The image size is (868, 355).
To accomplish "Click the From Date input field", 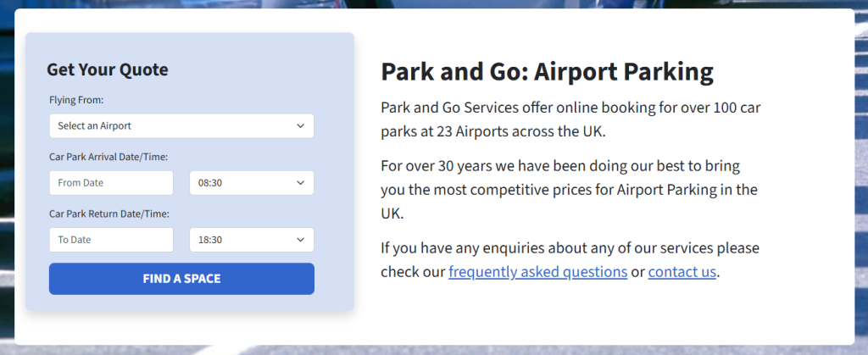I will (111, 183).
